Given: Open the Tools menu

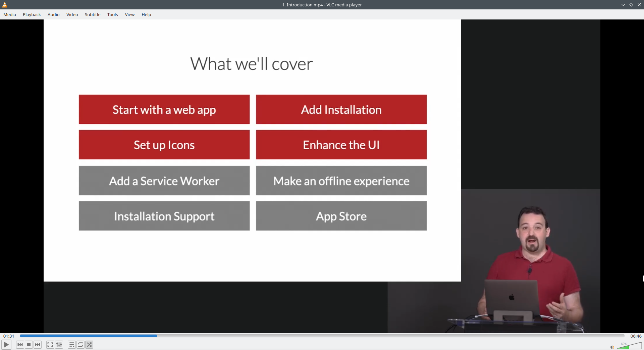Looking at the screenshot, I should [x=113, y=14].
